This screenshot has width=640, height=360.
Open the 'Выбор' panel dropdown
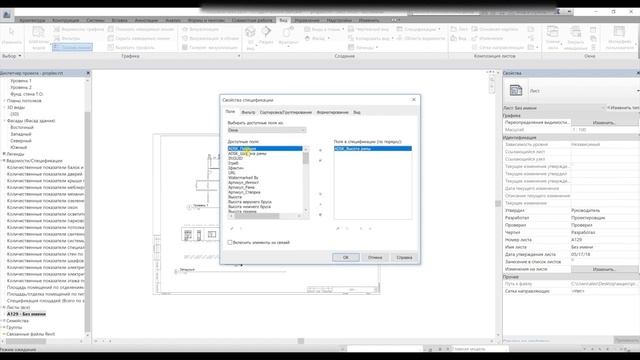point(11,56)
